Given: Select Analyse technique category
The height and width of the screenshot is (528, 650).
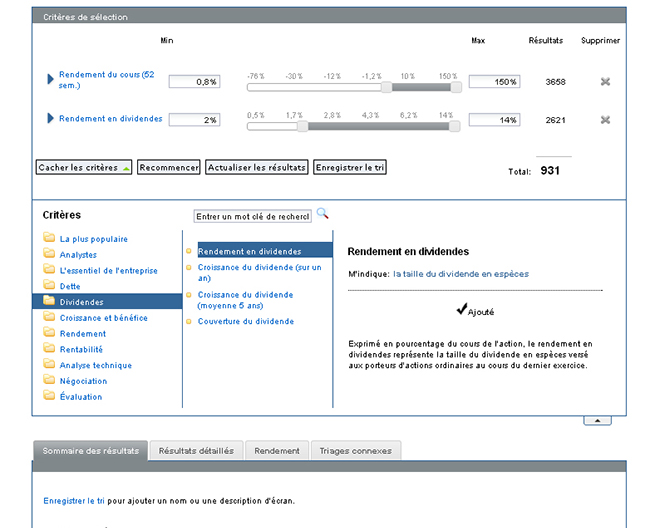Looking at the screenshot, I should point(96,365).
